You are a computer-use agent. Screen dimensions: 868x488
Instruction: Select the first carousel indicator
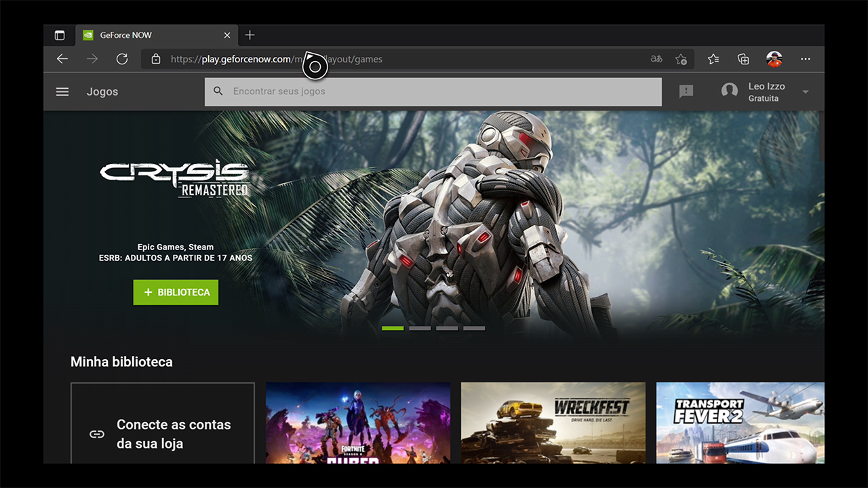[393, 328]
